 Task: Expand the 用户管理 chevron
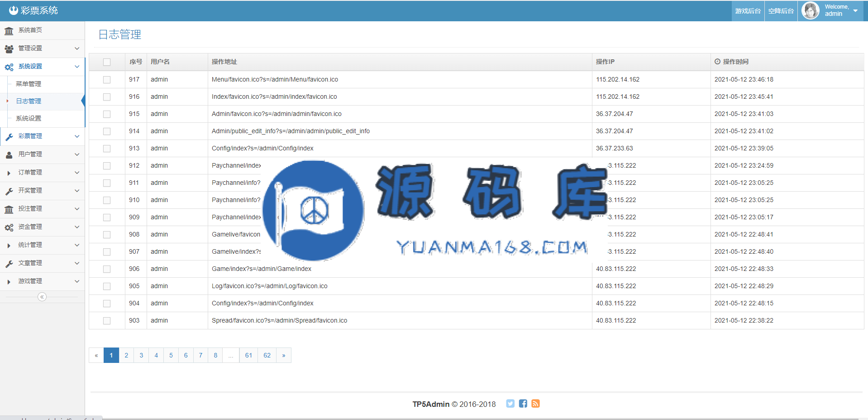click(x=77, y=154)
